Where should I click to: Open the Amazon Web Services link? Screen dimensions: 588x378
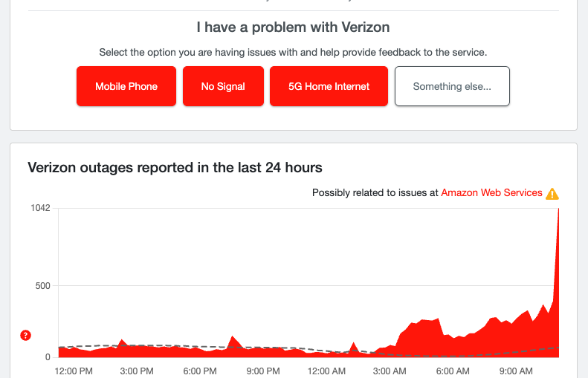click(x=491, y=192)
